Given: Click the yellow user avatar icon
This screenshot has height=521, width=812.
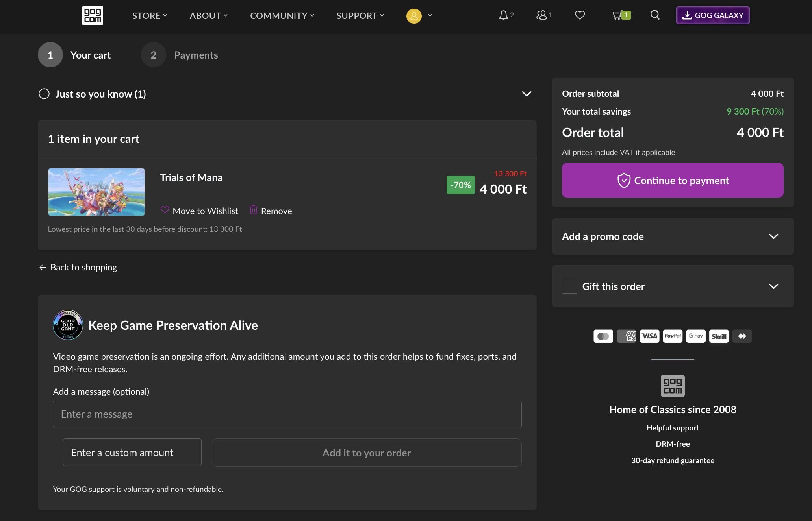Looking at the screenshot, I should [x=414, y=16].
